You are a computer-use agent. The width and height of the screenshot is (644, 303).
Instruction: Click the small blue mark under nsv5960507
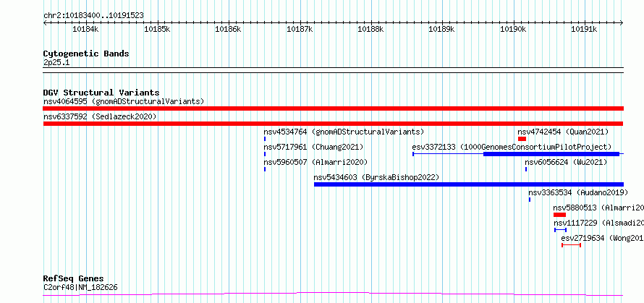[x=265, y=169]
